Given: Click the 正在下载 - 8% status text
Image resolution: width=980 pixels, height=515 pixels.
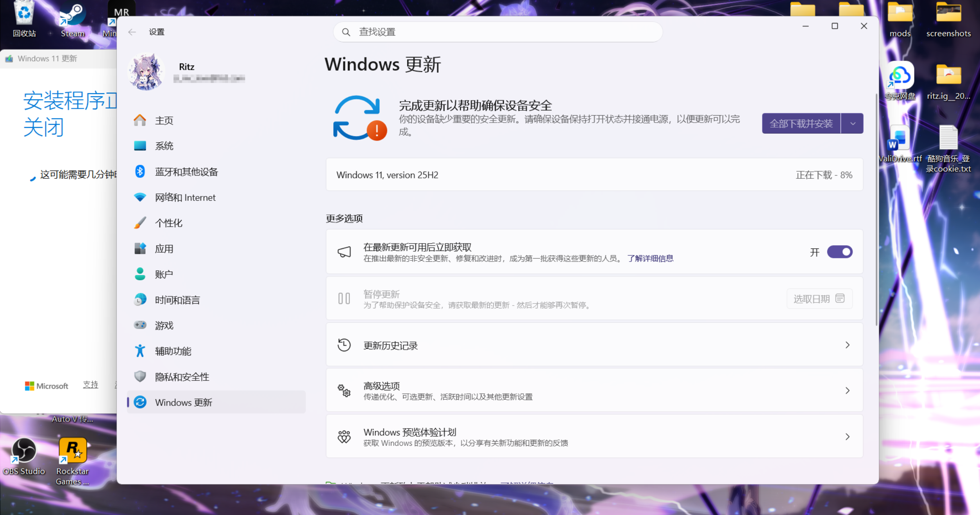Looking at the screenshot, I should point(824,175).
